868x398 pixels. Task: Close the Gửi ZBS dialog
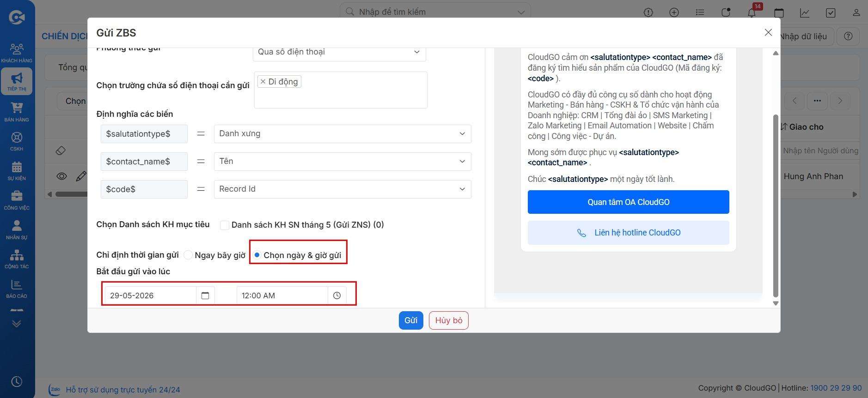tap(768, 32)
